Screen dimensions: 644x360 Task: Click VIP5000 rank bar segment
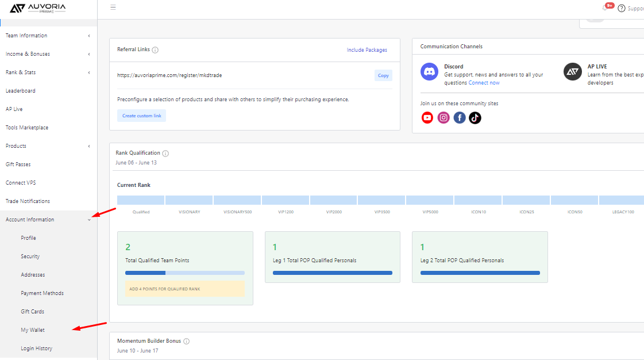coord(430,200)
